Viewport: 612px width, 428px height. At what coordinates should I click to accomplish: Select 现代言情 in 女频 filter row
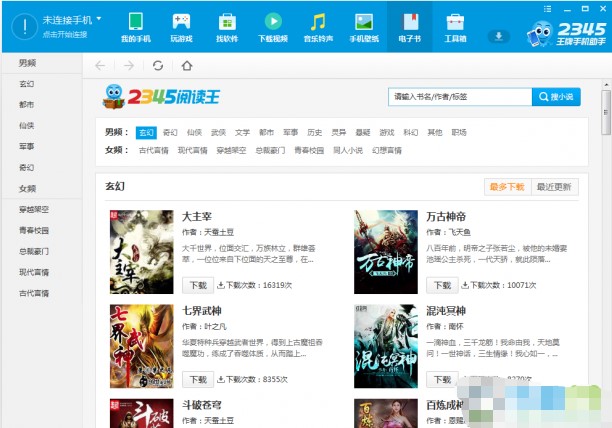click(192, 150)
